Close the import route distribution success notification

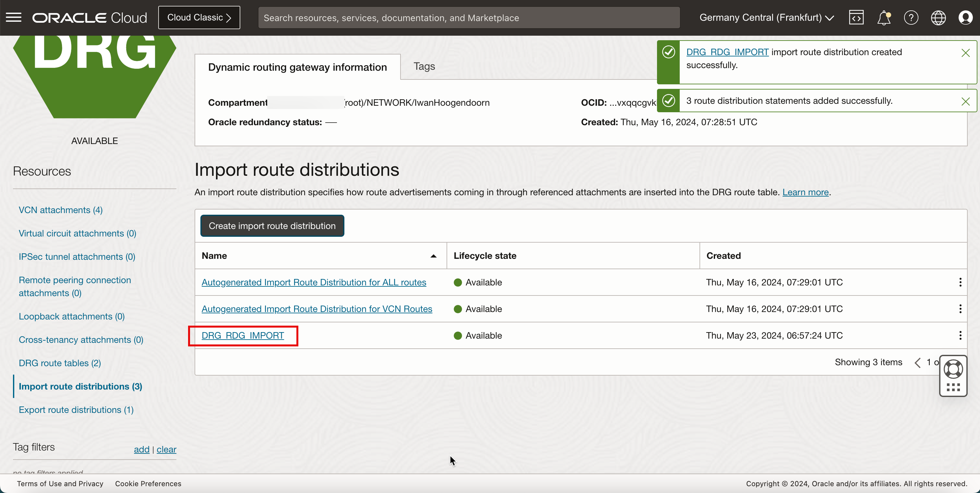(x=965, y=53)
